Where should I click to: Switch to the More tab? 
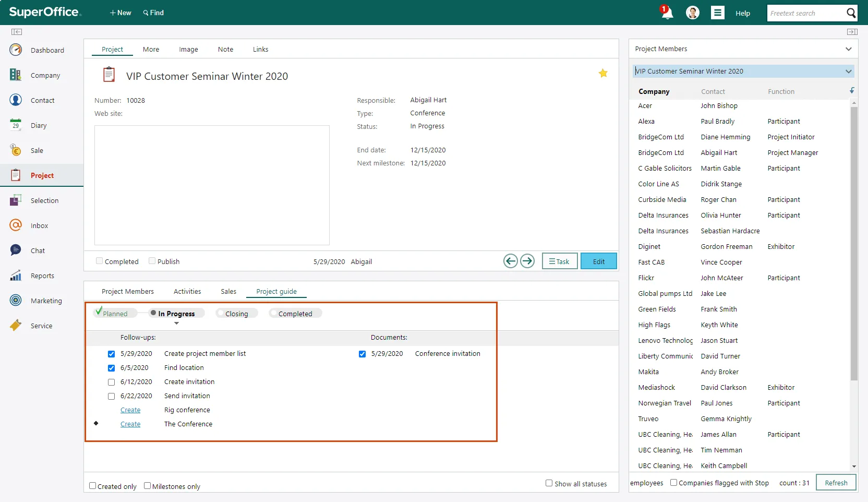point(151,49)
